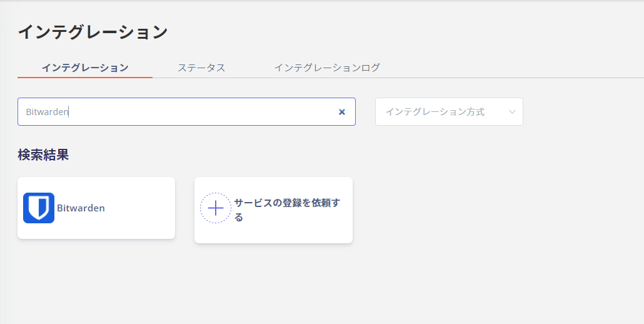Open the Bitwarden integration card by its name
Image resolution: width=644 pixels, height=324 pixels.
pyautogui.click(x=81, y=208)
